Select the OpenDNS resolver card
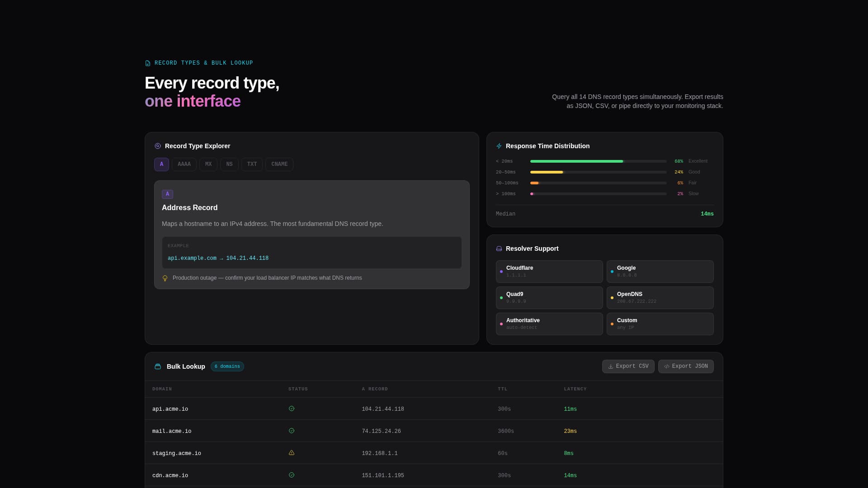868x488 pixels. pyautogui.click(x=660, y=298)
